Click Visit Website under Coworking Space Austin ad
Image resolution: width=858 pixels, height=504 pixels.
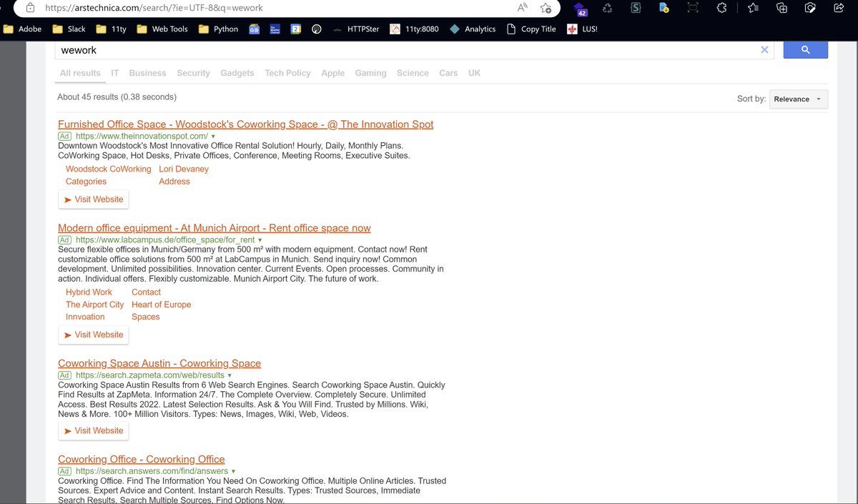pos(94,430)
